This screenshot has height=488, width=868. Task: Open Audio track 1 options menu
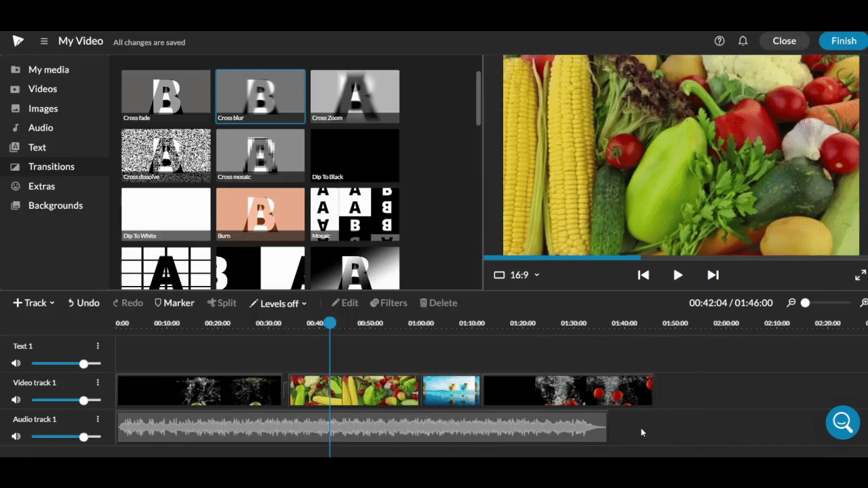point(98,419)
